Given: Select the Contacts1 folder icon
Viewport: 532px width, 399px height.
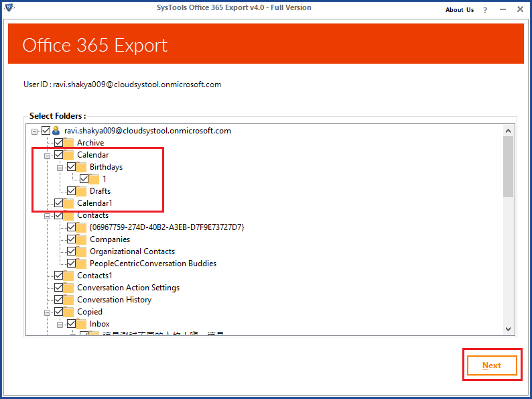Looking at the screenshot, I should click(x=68, y=276).
